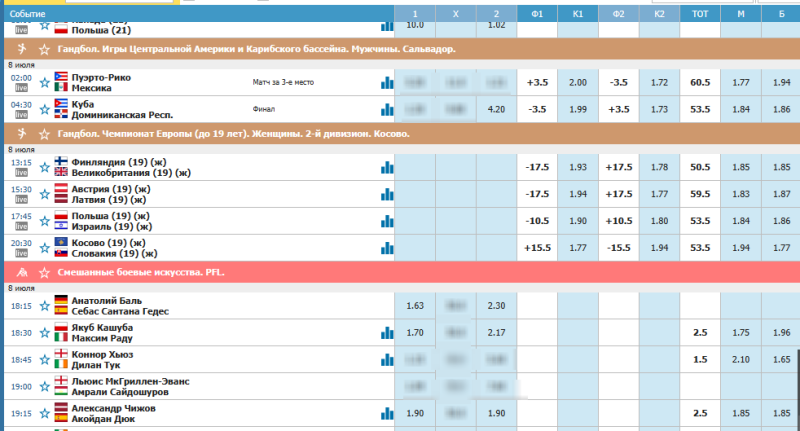800x431 pixels.
Task: Click the ТОТ column header
Action: (x=697, y=14)
